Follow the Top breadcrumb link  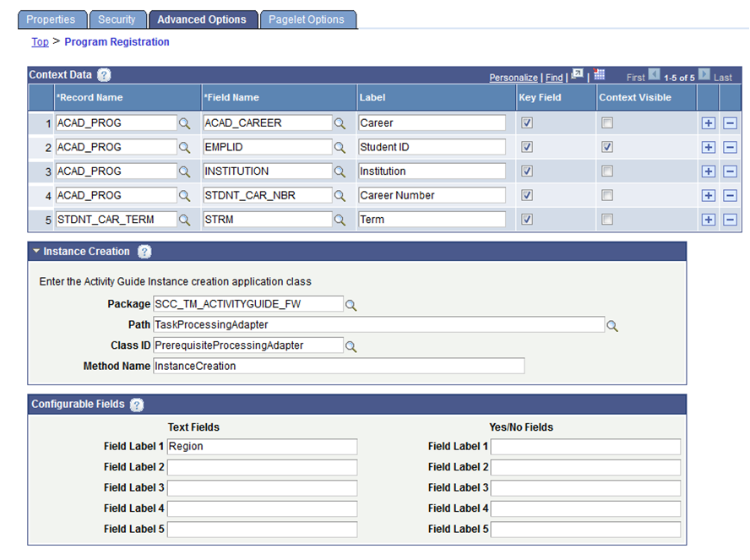click(40, 41)
